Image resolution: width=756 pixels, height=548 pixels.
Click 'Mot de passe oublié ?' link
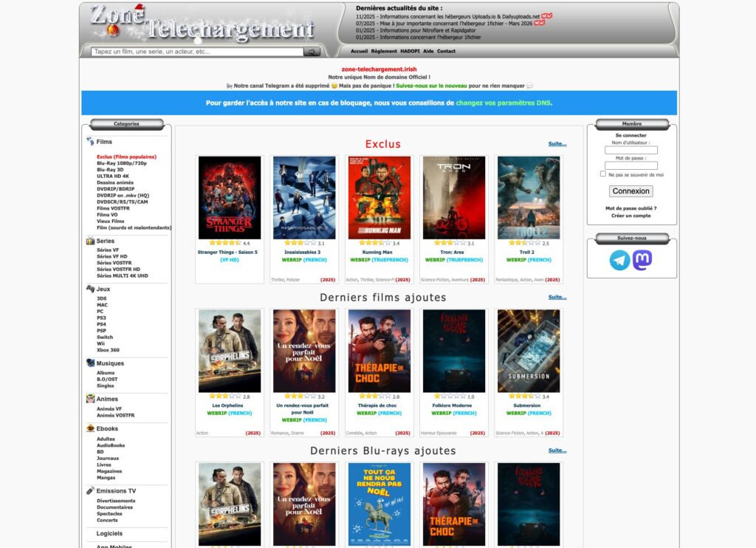631,208
